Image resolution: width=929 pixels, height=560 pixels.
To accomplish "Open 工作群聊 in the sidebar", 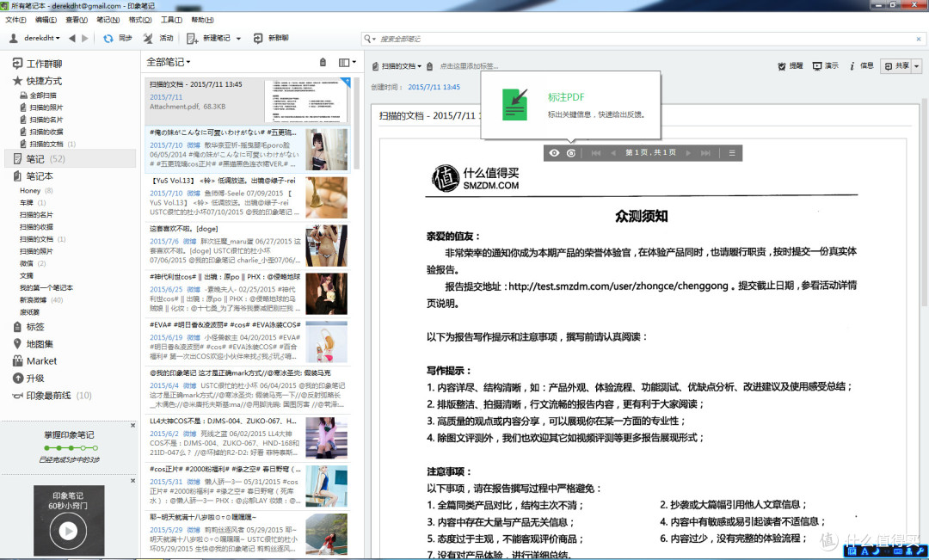I will pyautogui.click(x=37, y=64).
